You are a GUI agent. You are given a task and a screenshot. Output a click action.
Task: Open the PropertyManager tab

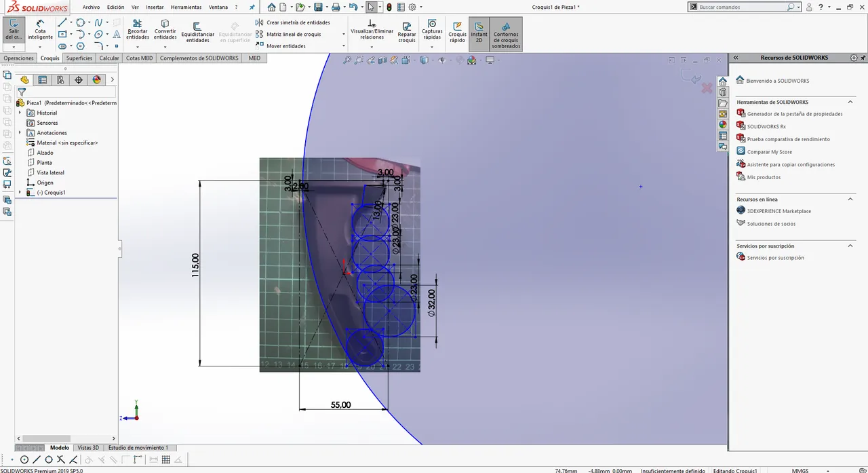tap(43, 80)
